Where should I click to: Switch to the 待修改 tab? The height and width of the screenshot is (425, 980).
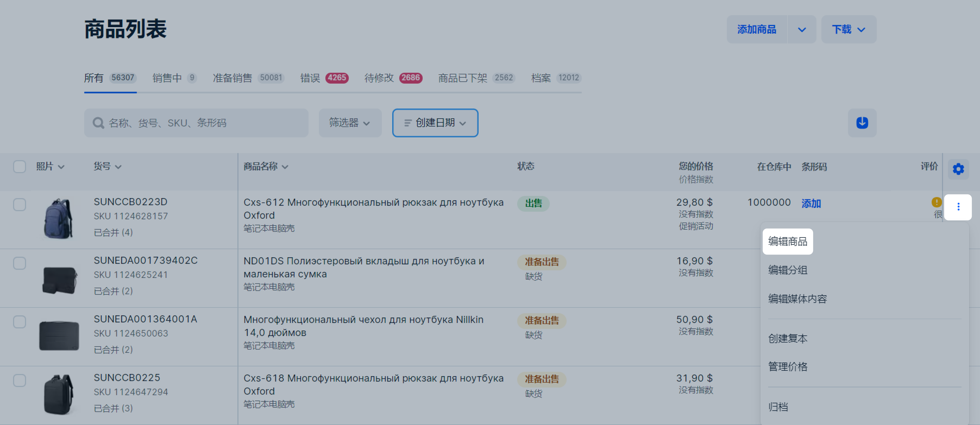coord(393,78)
